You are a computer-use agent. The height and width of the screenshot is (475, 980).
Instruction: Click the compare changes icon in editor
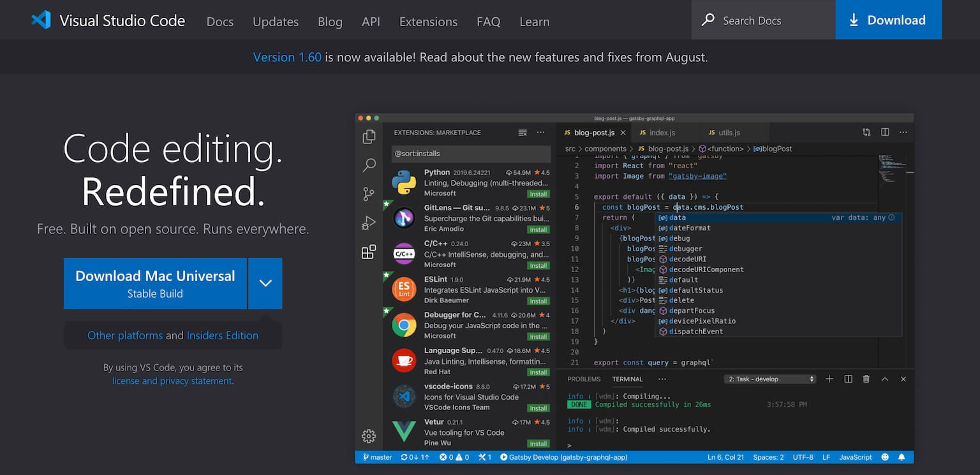pos(866,133)
